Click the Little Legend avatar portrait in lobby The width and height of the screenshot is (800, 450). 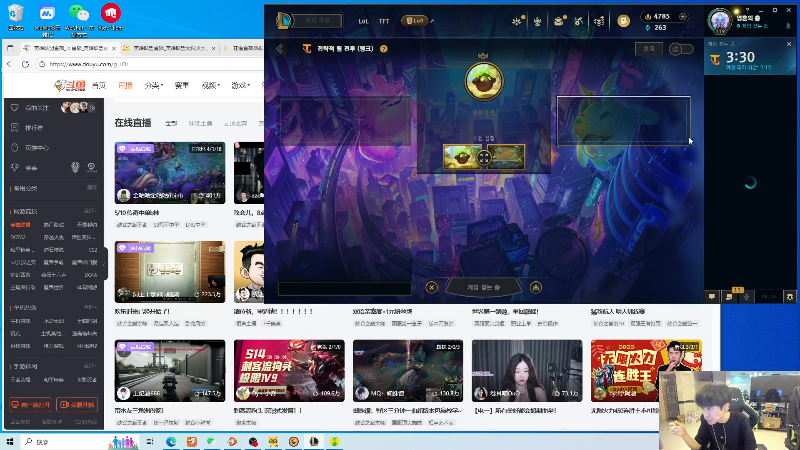(x=484, y=81)
